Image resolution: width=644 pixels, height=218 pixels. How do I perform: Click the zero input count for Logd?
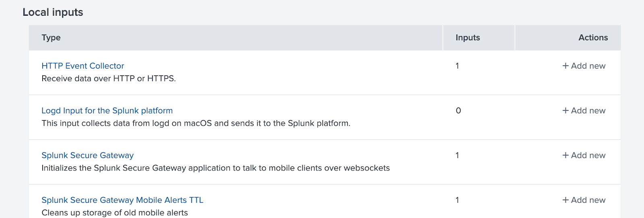tap(458, 110)
